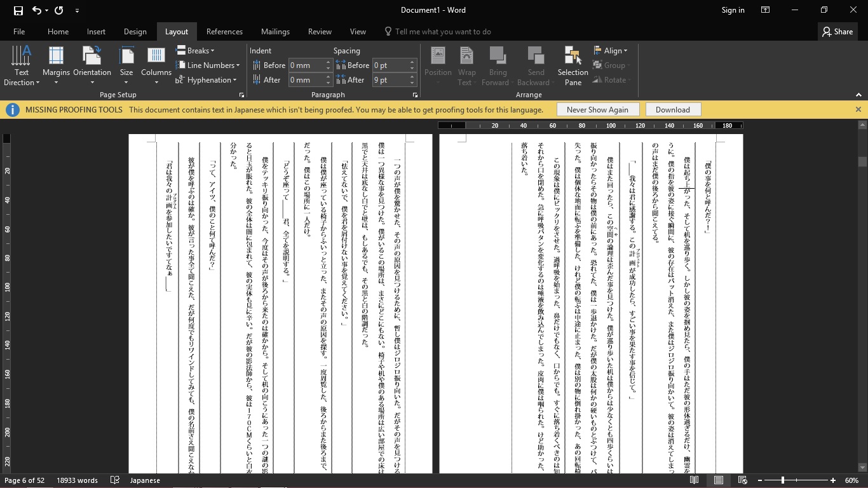The width and height of the screenshot is (868, 488).
Task: Choose the page Size icon
Action: (x=126, y=66)
